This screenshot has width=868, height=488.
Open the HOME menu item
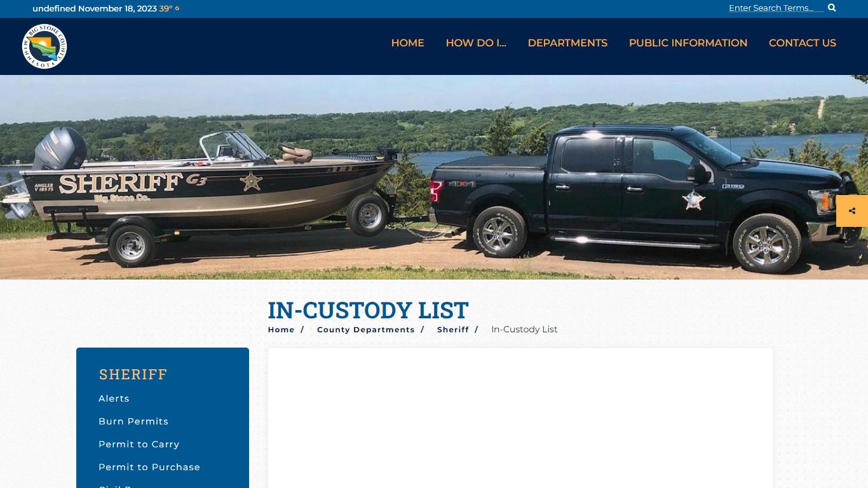click(x=407, y=43)
